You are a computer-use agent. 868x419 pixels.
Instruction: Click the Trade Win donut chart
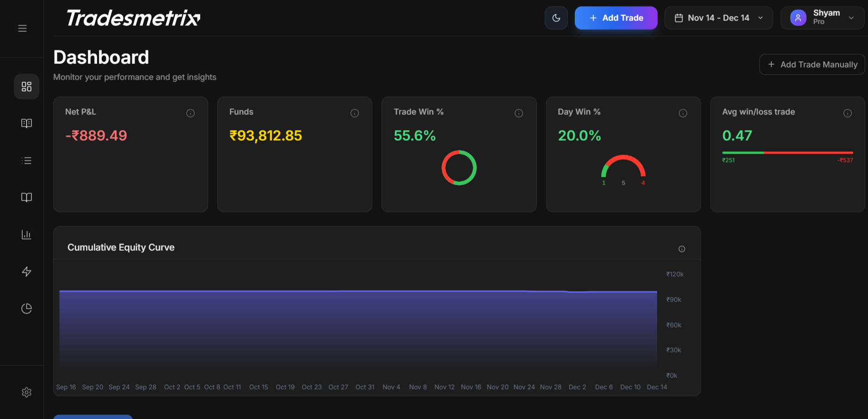[x=459, y=167]
